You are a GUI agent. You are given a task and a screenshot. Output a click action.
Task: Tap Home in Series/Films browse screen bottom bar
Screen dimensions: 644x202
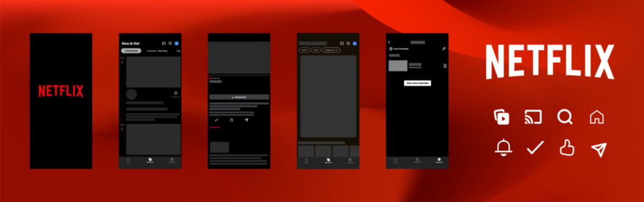[x=306, y=160]
